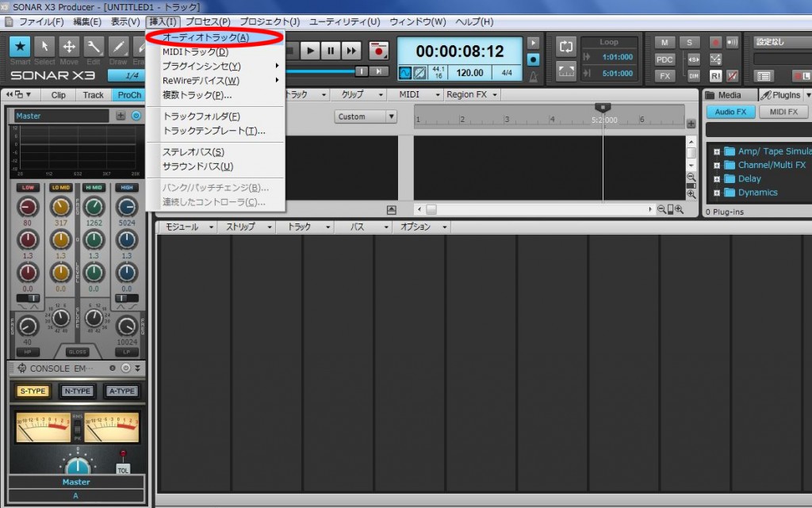Open the ストリップ console dropdown
This screenshot has width=812, height=508.
click(248, 227)
